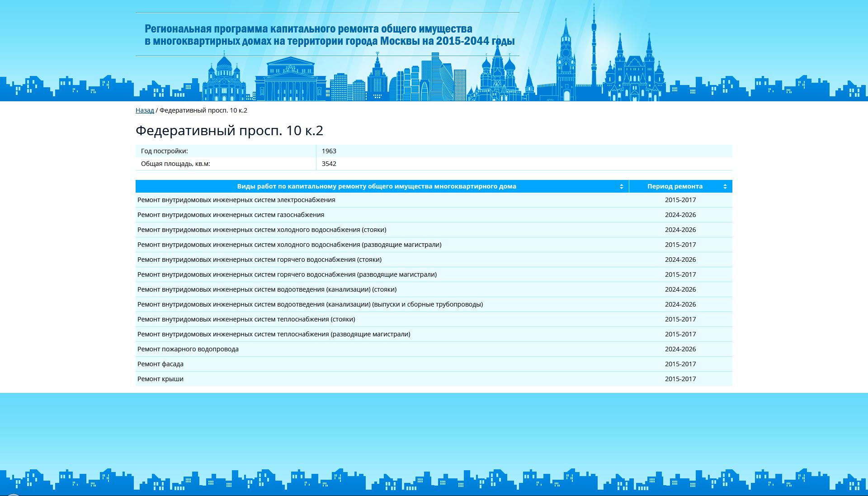Click the Назад breadcrumb link

(145, 110)
